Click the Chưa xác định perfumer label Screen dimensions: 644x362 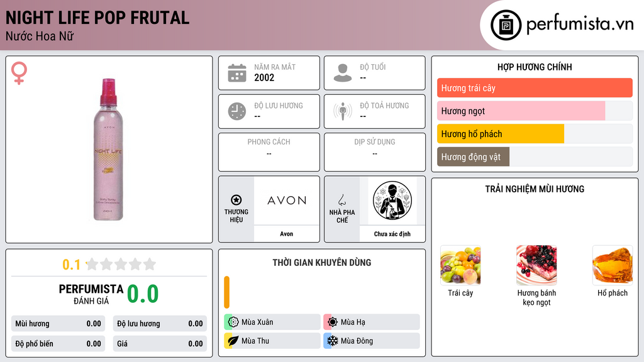coord(392,234)
